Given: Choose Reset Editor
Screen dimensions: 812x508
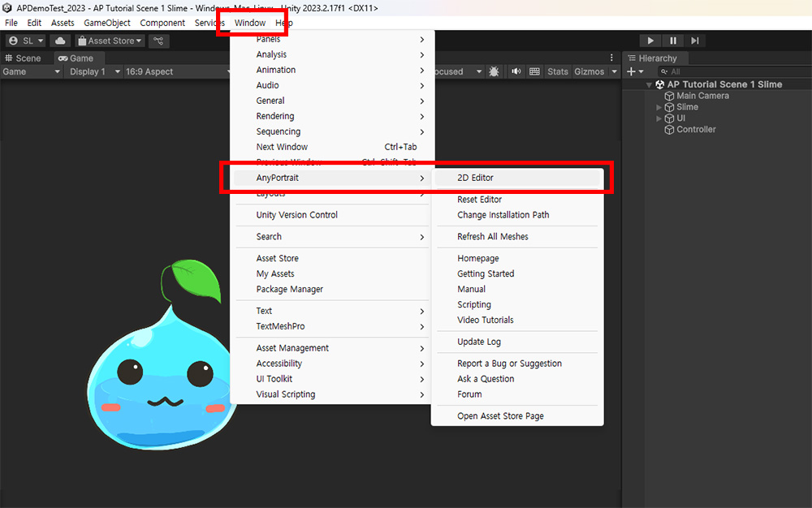Looking at the screenshot, I should 517,200.
